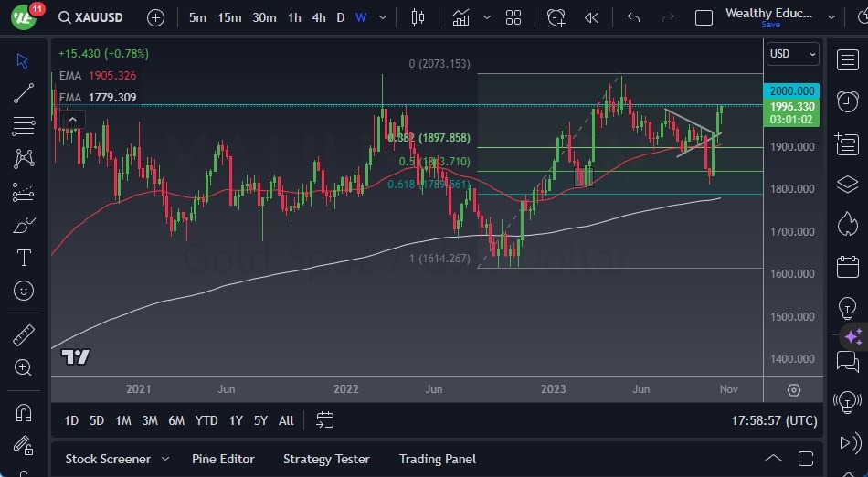Image resolution: width=868 pixels, height=477 pixels.
Task: Open the indicators menu
Action: pos(460,17)
